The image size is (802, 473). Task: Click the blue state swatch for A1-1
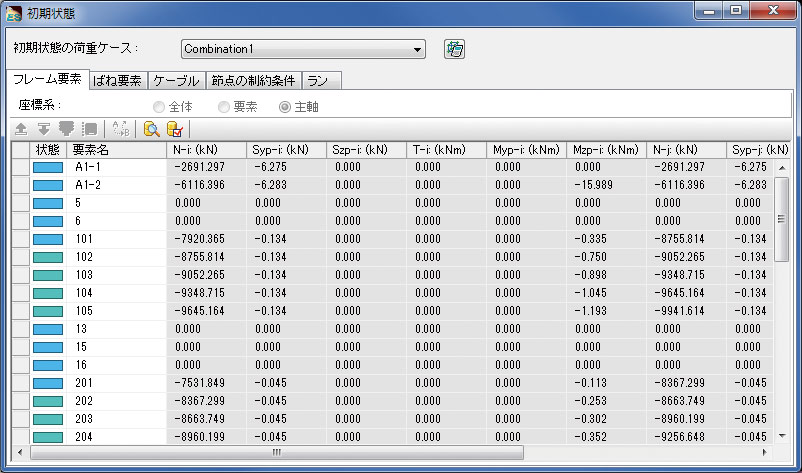click(x=48, y=167)
